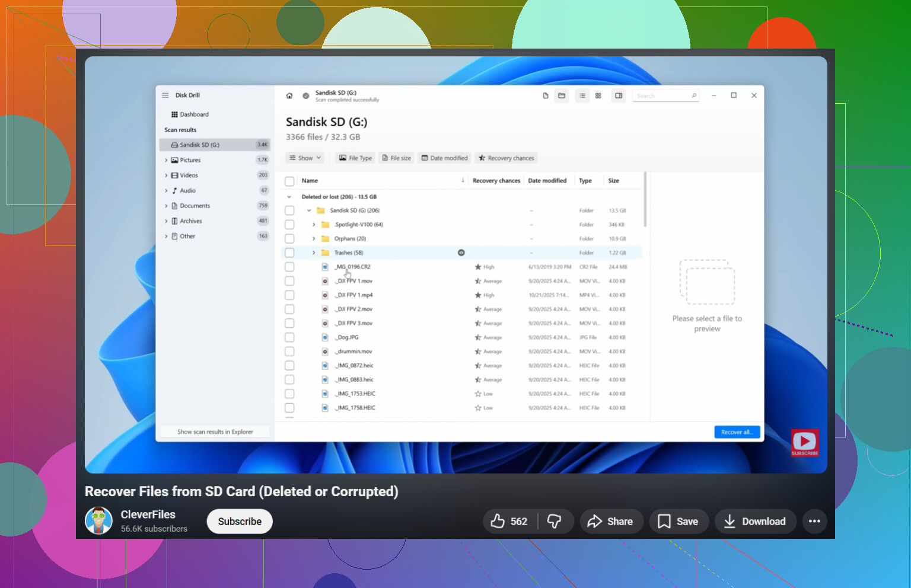Check the _IMG_1758.HEIC file checkbox
Image resolution: width=911 pixels, height=588 pixels.
pyautogui.click(x=289, y=408)
